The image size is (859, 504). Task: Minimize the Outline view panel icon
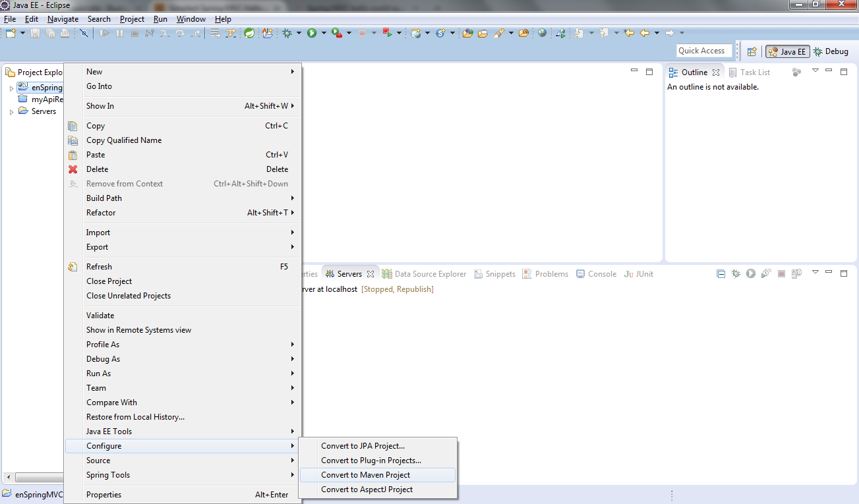pos(828,71)
